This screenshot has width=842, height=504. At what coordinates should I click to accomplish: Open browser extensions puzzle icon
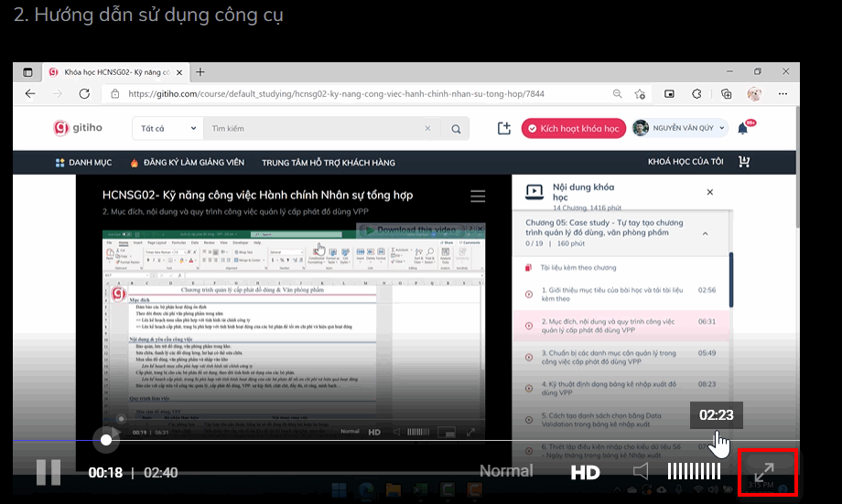(x=696, y=94)
